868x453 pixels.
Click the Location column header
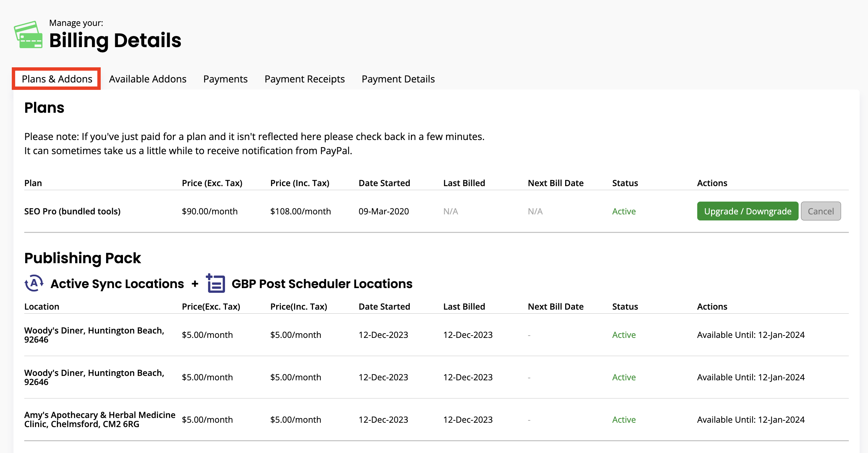point(42,307)
